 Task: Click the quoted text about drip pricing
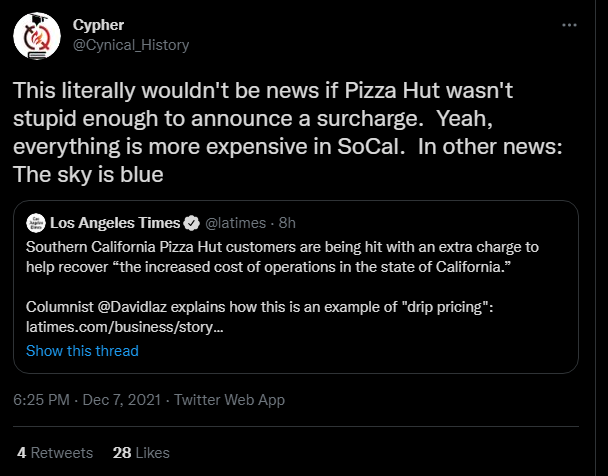point(259,307)
